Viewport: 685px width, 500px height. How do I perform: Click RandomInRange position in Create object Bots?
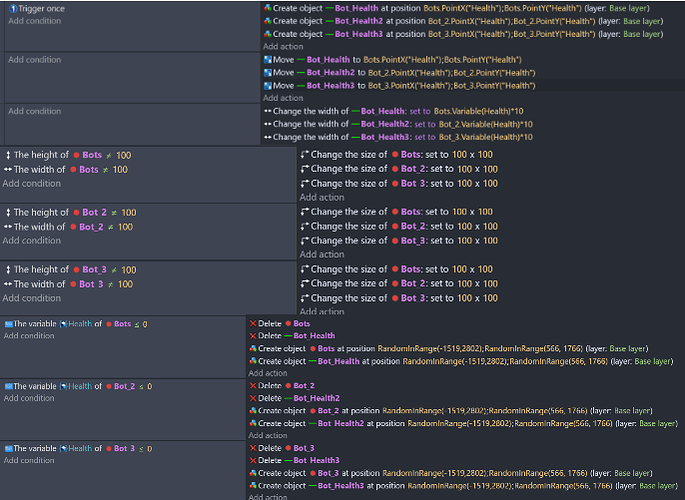pos(480,349)
